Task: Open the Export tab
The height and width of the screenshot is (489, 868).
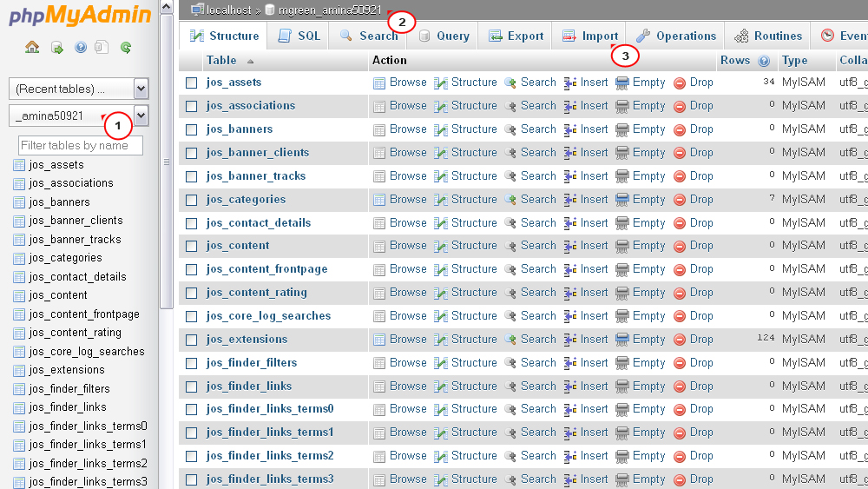Action: point(516,36)
